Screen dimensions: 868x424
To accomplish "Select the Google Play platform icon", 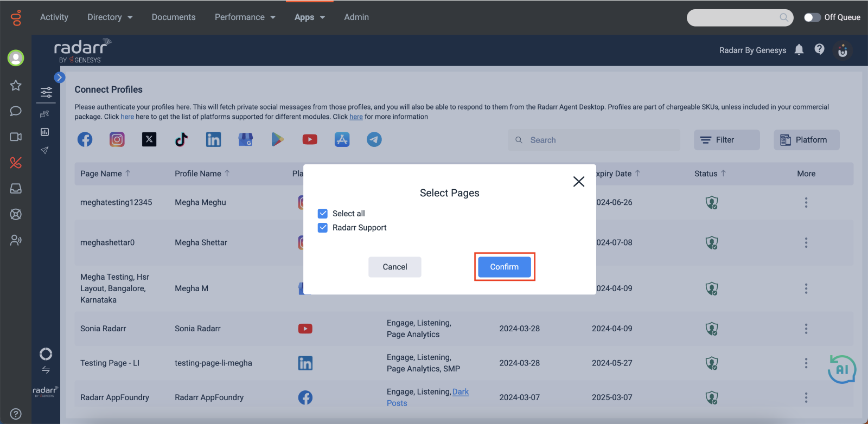I will [278, 140].
